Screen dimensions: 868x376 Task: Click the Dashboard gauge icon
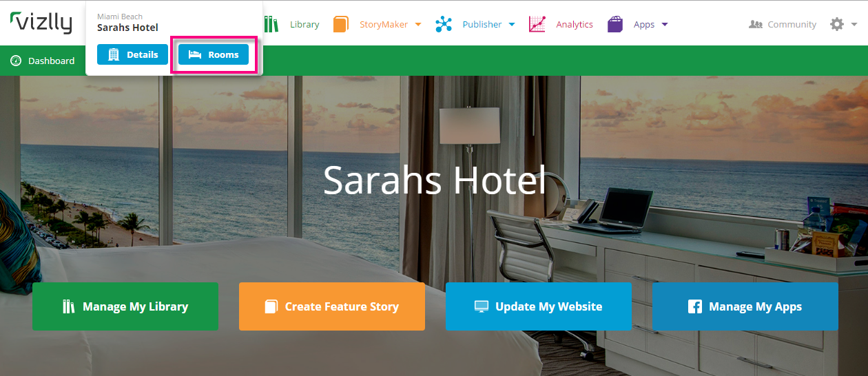point(16,61)
